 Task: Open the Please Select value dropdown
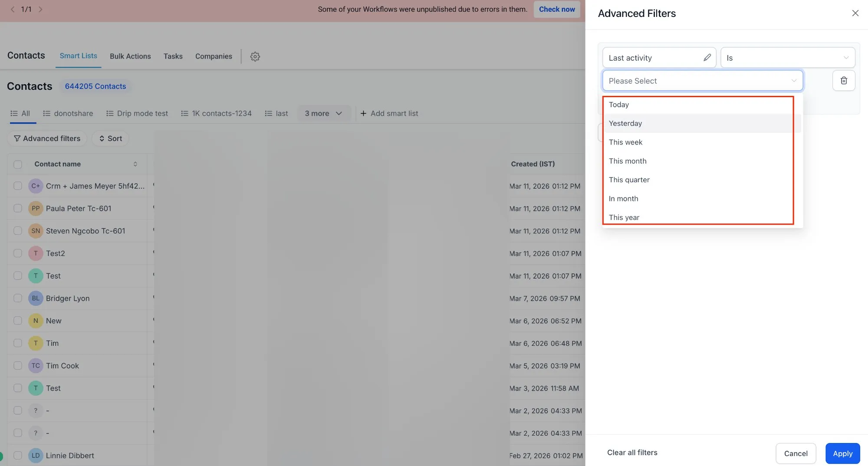(702, 80)
